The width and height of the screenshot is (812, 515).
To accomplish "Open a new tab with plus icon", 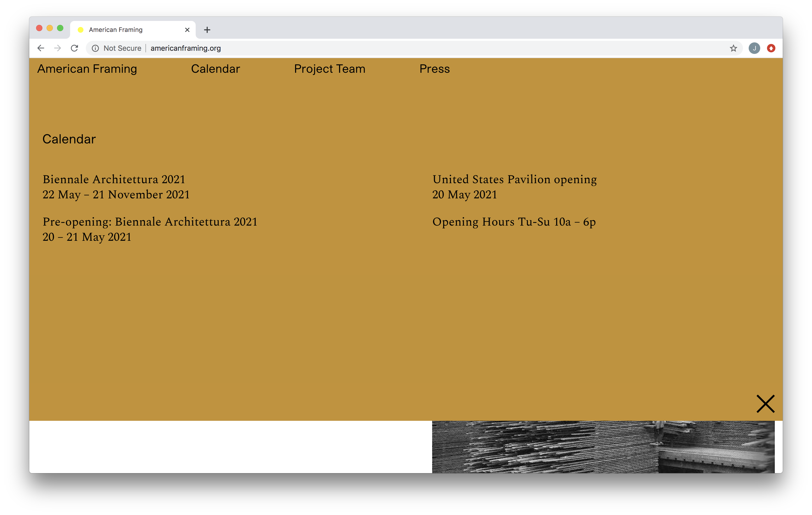I will pos(207,30).
